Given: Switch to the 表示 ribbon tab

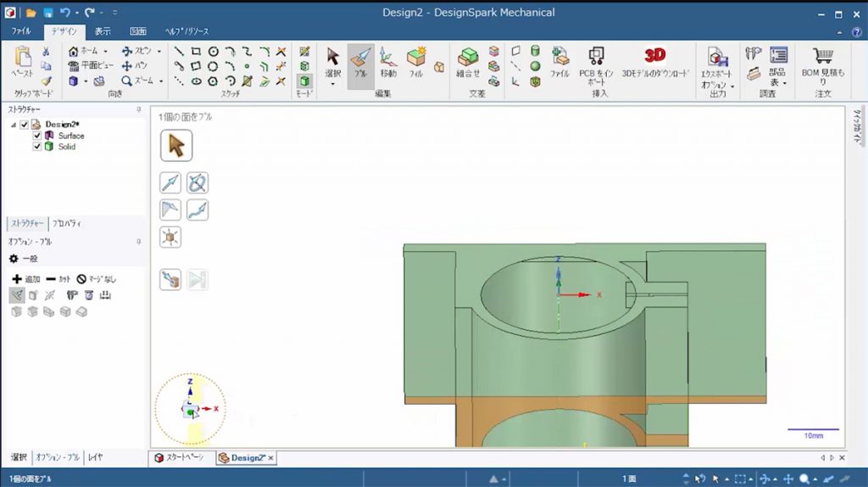Looking at the screenshot, I should coord(103,31).
